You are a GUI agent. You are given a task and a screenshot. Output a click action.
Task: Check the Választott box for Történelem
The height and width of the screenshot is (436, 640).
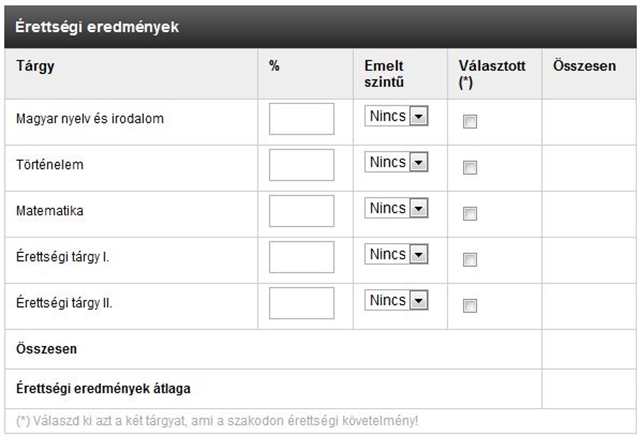[470, 167]
